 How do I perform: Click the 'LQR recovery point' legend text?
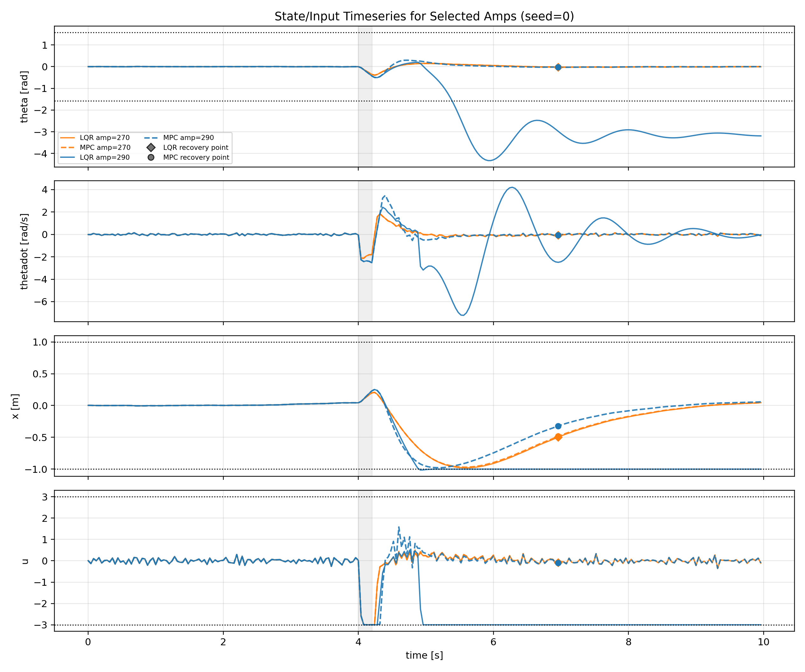pyautogui.click(x=195, y=148)
